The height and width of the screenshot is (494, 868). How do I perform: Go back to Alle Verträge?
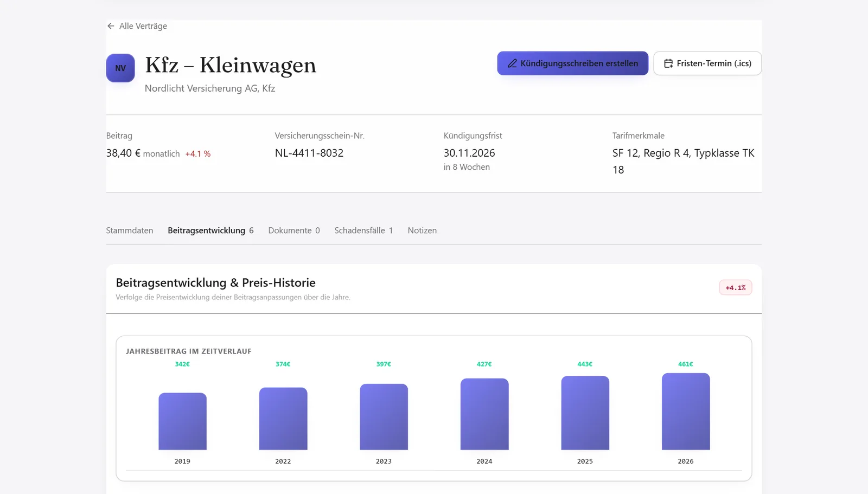coord(137,26)
